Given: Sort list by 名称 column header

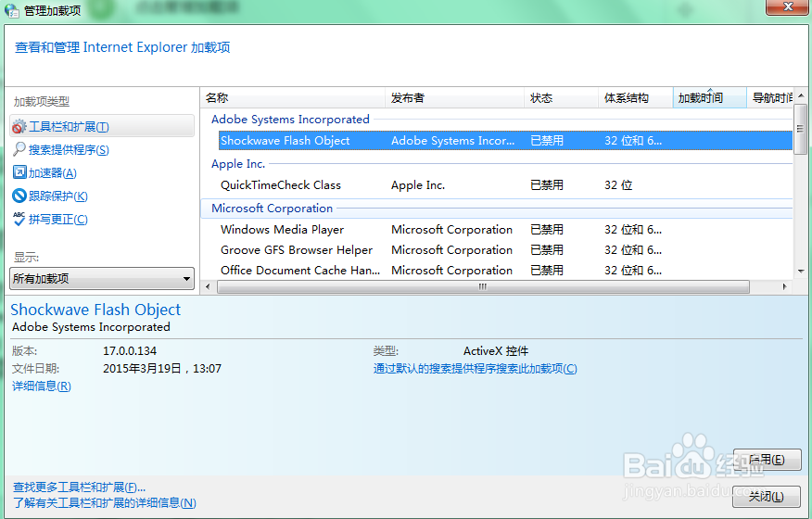Looking at the screenshot, I should 293,98.
